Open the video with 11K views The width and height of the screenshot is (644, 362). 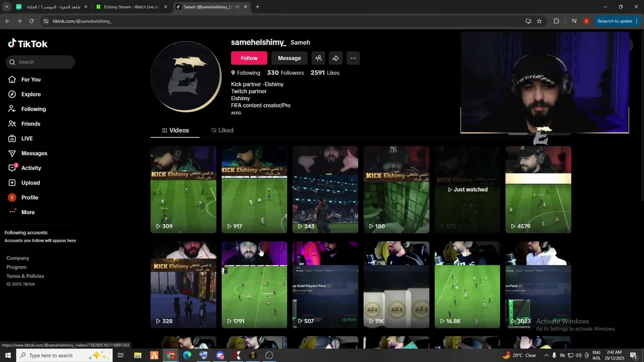tap(396, 285)
